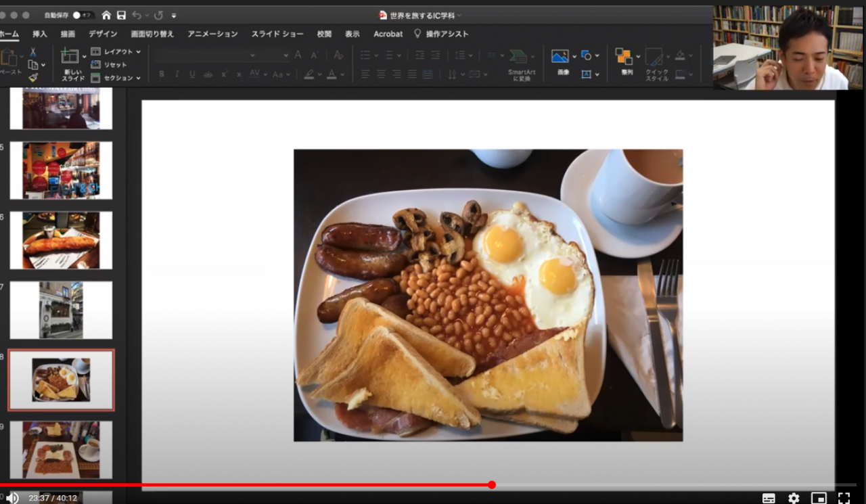Screen dimensions: 866x504
Task: Toggle fullscreen mode on the video
Action: tap(844, 498)
